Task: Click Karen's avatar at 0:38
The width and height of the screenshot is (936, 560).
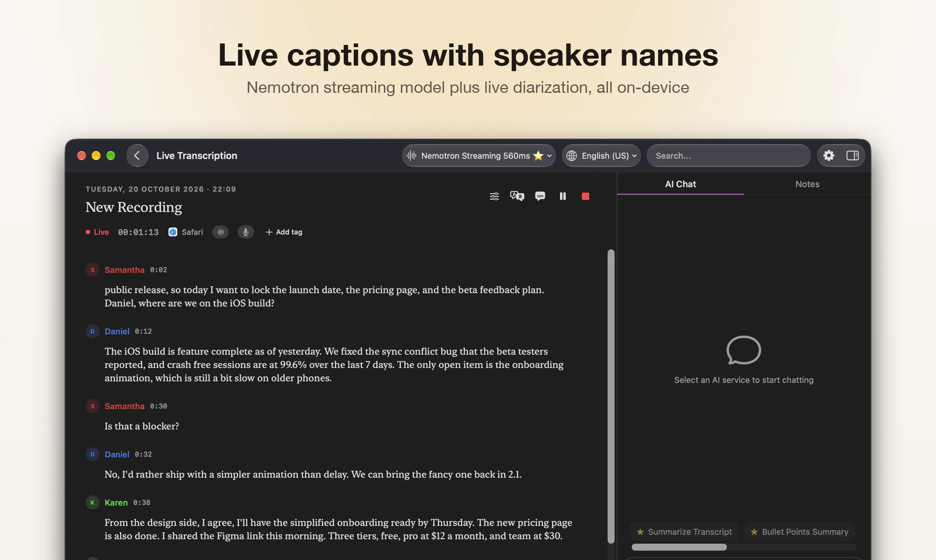Action: pyautogui.click(x=92, y=502)
